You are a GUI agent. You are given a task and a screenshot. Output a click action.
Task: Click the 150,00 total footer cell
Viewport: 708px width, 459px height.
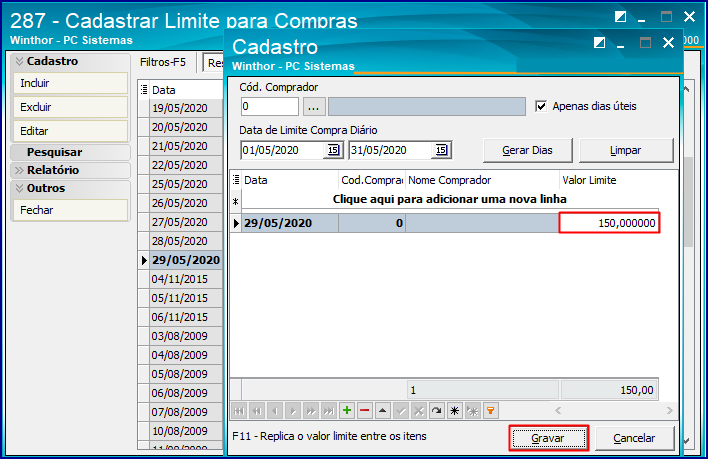coord(609,390)
